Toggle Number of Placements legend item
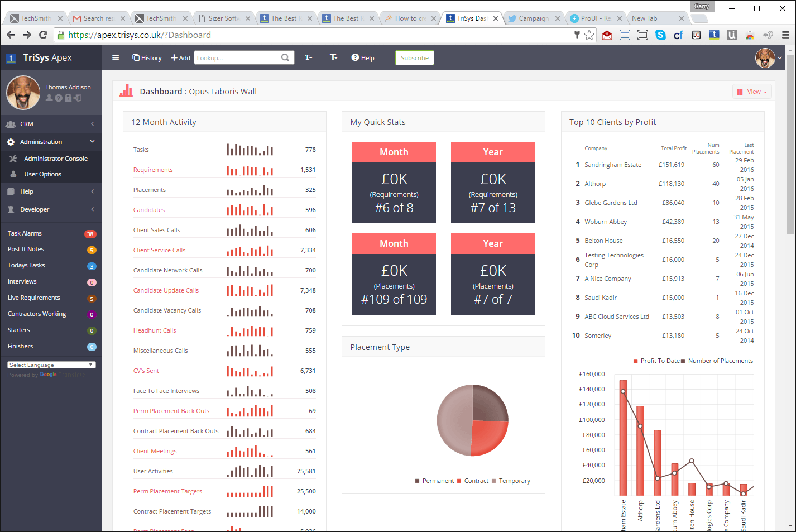796x532 pixels. point(717,361)
